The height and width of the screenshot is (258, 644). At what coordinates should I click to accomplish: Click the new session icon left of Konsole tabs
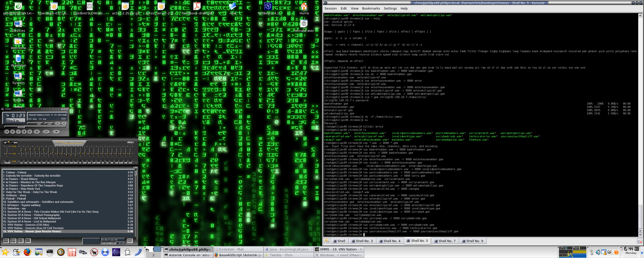pos(327,241)
